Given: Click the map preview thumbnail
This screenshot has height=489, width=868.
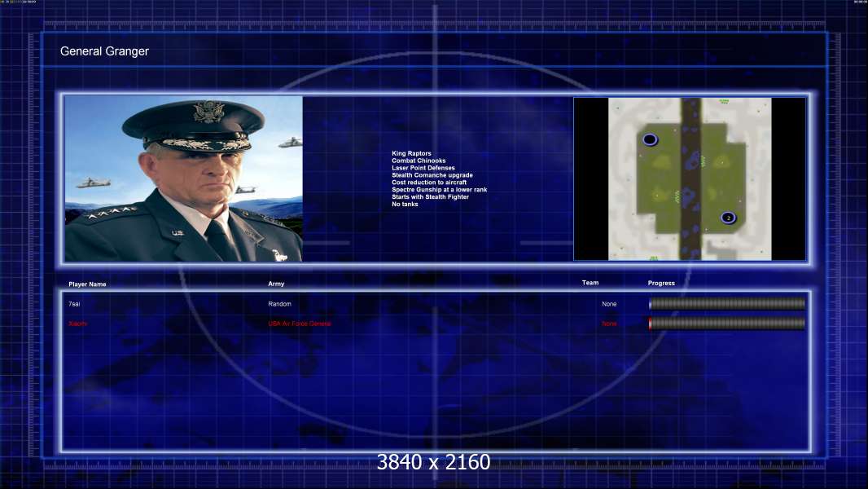Looking at the screenshot, I should [x=690, y=178].
